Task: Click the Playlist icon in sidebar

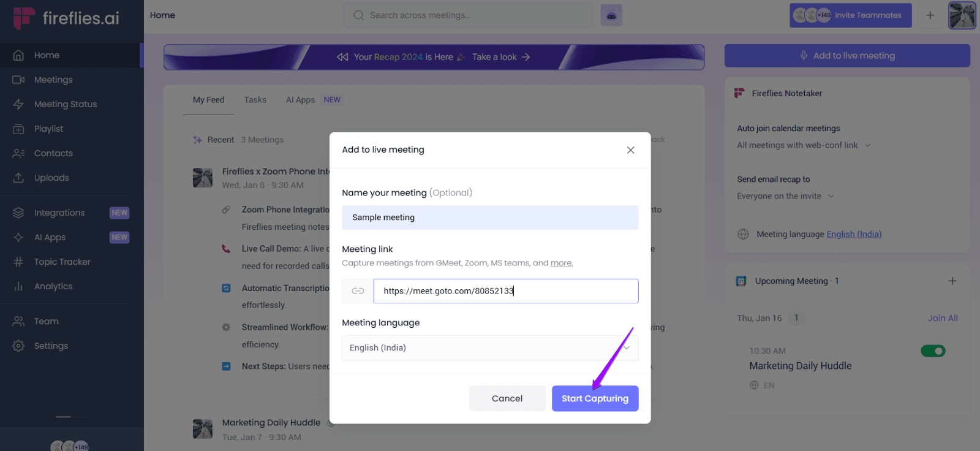Action: tap(18, 129)
